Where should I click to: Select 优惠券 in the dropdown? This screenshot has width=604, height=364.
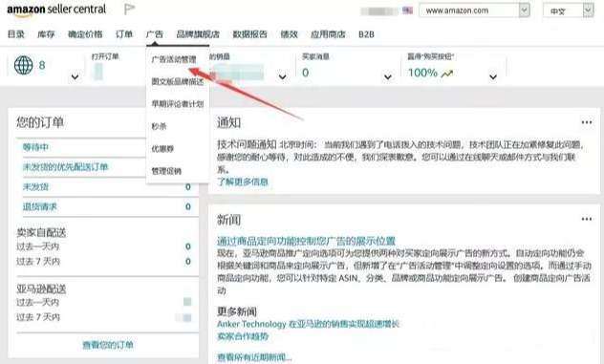pos(162,149)
